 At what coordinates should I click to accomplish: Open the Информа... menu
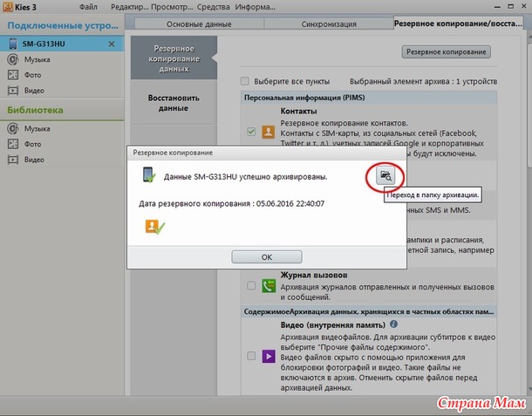tap(256, 7)
